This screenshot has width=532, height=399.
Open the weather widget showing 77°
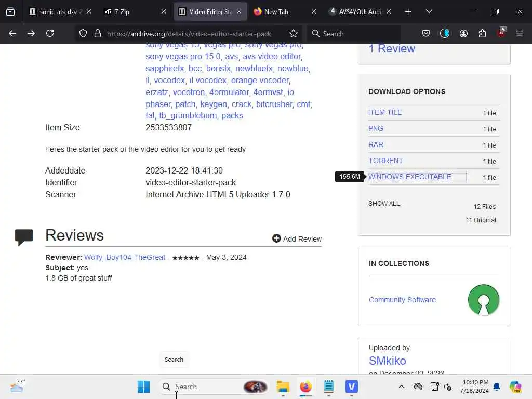pos(17,386)
